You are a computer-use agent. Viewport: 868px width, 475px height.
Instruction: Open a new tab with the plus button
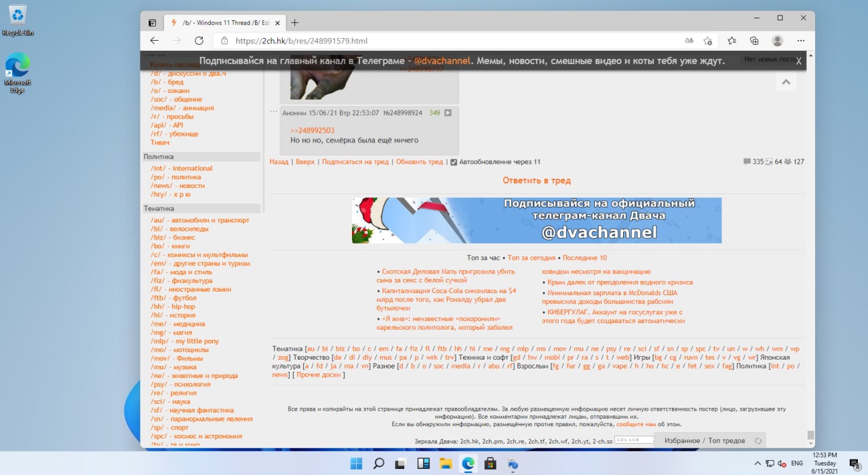[x=294, y=22]
